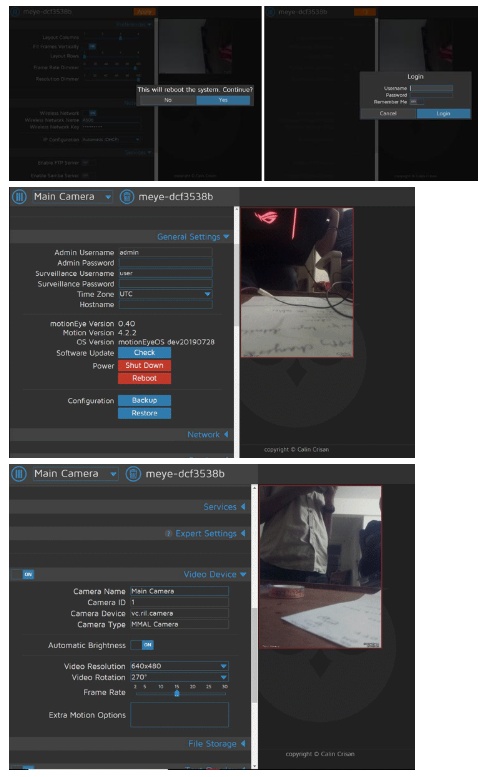
Task: Click Yes in the reboot confirmation dialog
Action: (x=223, y=100)
